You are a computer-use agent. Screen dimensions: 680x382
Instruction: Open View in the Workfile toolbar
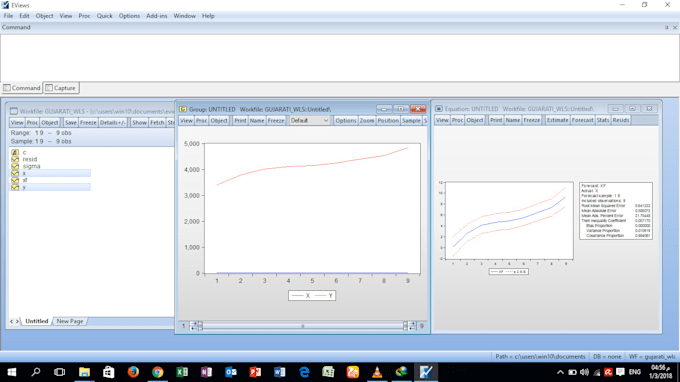click(17, 123)
